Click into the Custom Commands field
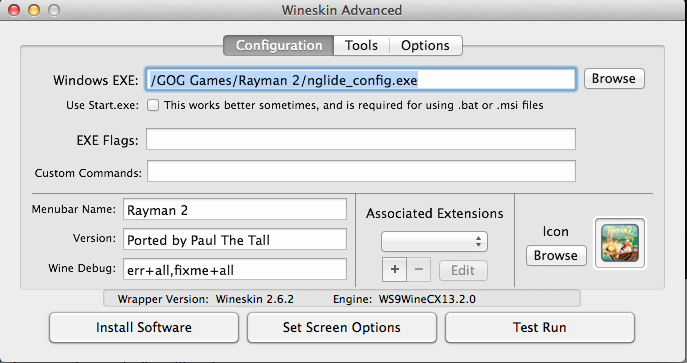Image resolution: width=687 pixels, height=363 pixels. point(361,171)
